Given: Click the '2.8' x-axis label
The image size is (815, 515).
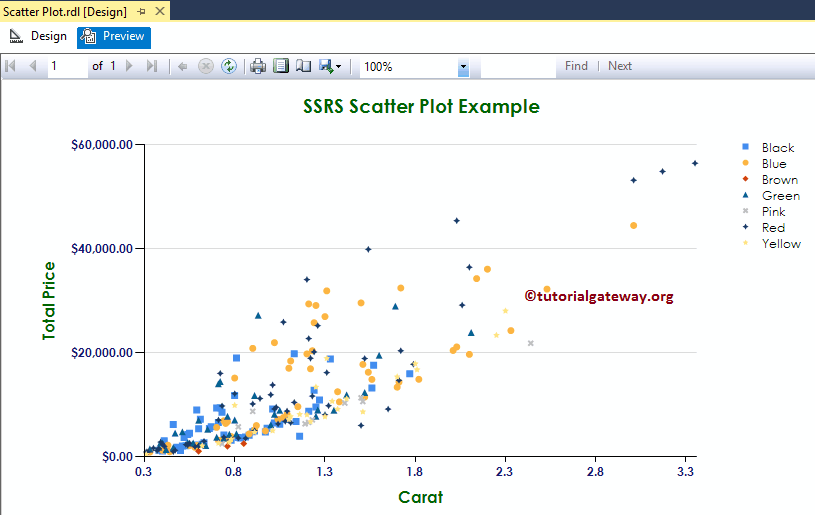Looking at the screenshot, I should tap(595, 472).
